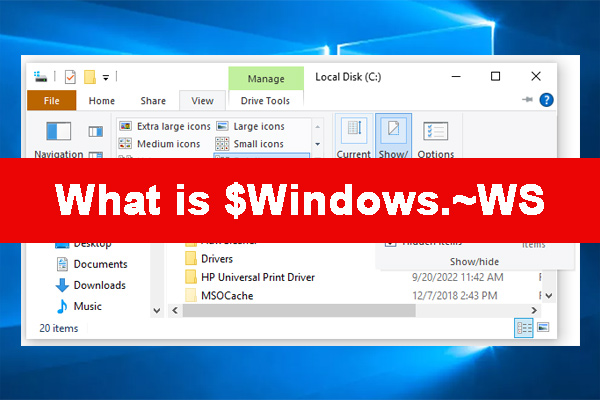The image size is (600, 400).
Task: Click the drive system icon in title bar
Action: [x=41, y=77]
